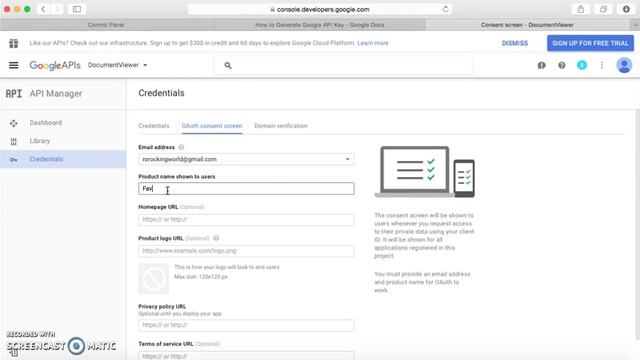Click the Library grid icon
This screenshot has height=360, width=640.
click(13, 141)
